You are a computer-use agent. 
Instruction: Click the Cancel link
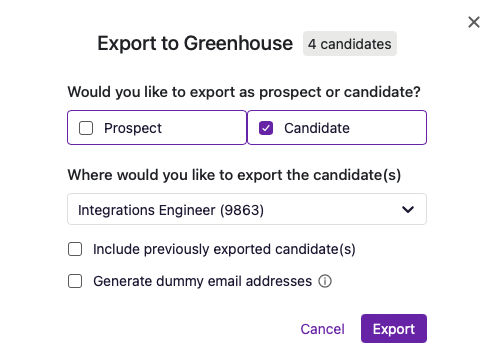(322, 329)
